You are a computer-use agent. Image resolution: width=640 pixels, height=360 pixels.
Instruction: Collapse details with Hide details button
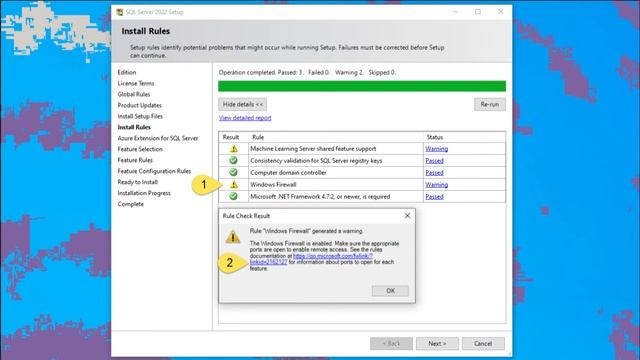[242, 104]
